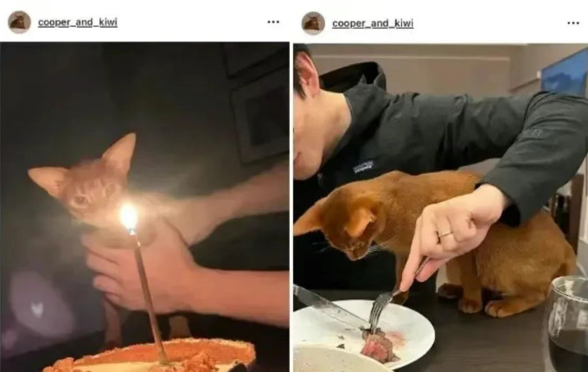Open cooper_and_kiwi profile from right post
The width and height of the screenshot is (588, 372).
(x=373, y=23)
